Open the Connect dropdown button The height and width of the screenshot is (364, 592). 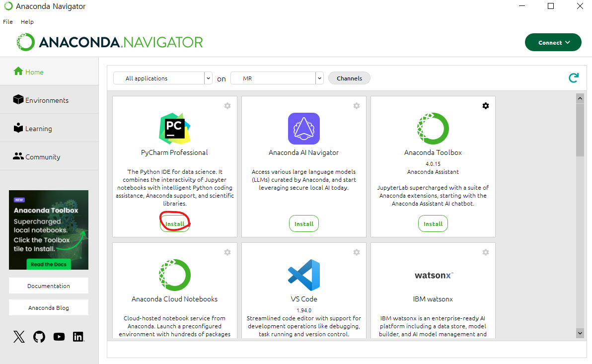point(553,42)
